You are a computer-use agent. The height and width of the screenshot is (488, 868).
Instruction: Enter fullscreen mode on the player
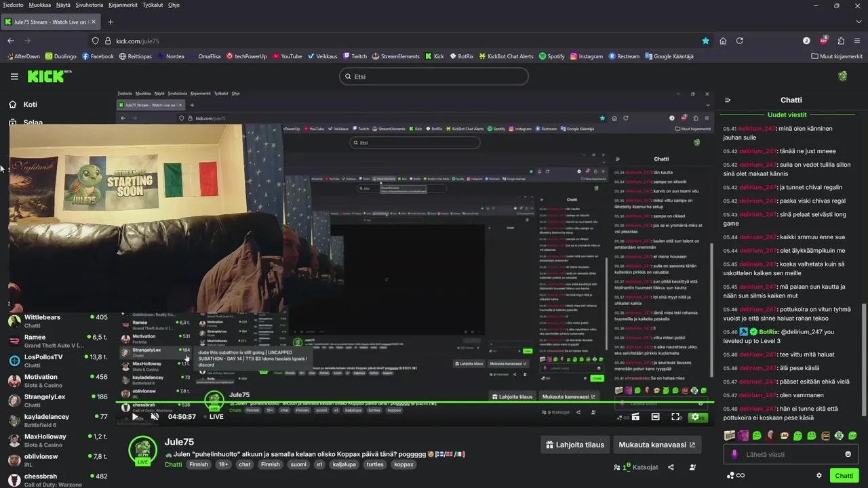pos(675,417)
